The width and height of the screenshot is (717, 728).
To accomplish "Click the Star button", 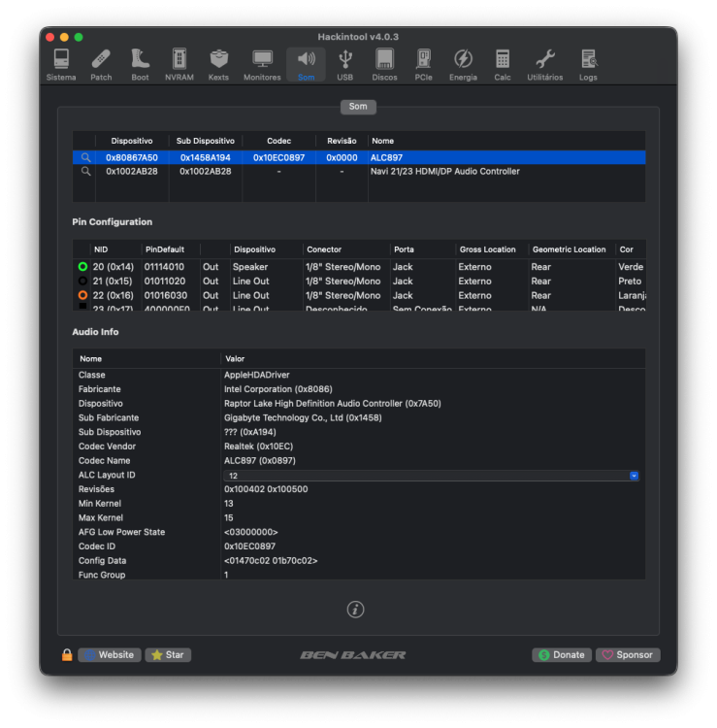I will [168, 654].
